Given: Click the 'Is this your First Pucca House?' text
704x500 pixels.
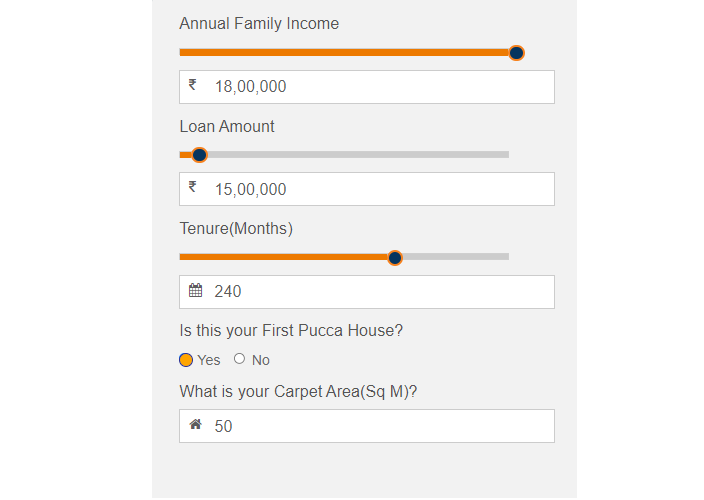Looking at the screenshot, I should tap(291, 331).
